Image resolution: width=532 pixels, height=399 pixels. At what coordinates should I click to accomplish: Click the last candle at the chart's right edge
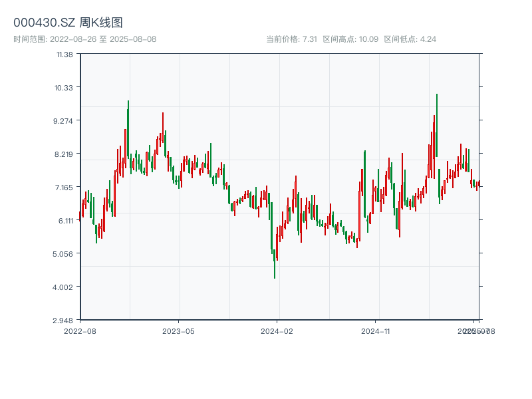pos(478,184)
